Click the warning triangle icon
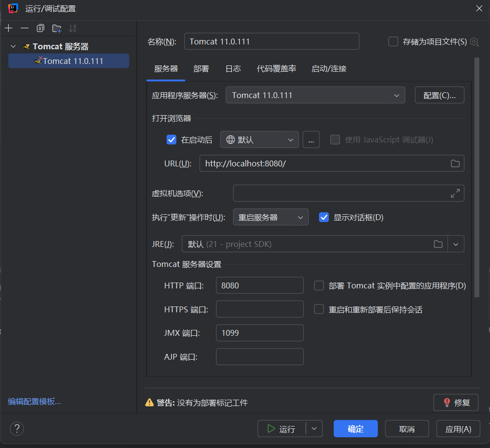Screen dimensions: 490x448 [x=149, y=403]
